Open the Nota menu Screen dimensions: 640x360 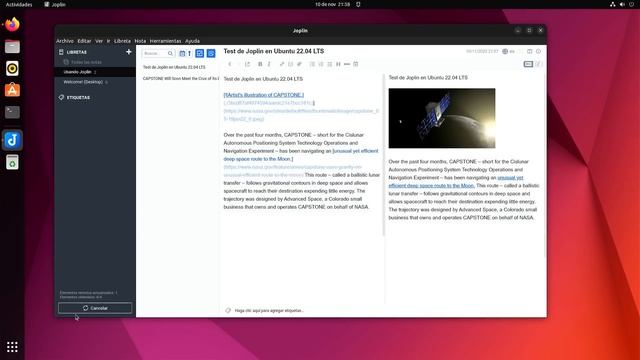click(x=140, y=41)
